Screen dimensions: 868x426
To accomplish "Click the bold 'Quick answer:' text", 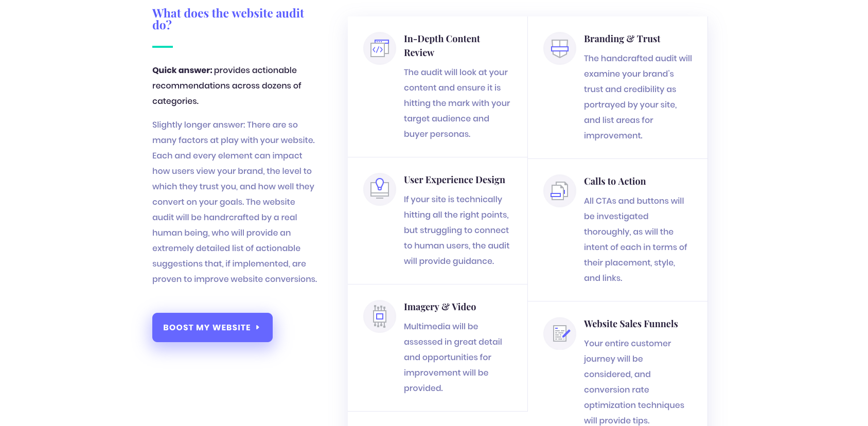I will 182,70.
